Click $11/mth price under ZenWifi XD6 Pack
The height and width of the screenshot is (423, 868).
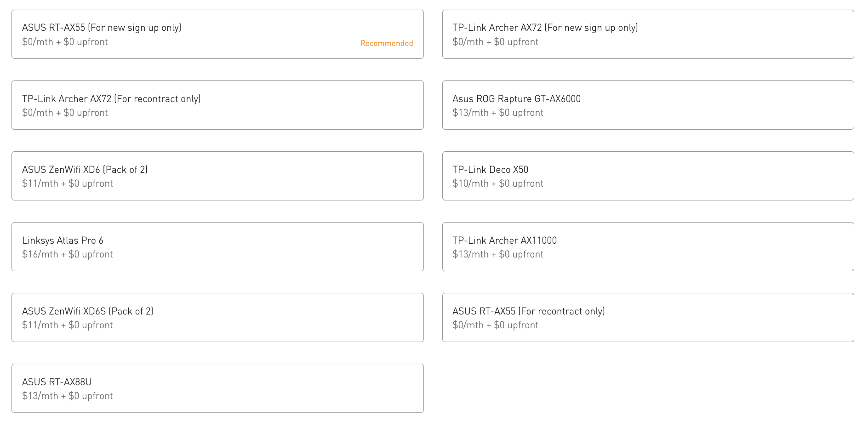point(68,183)
